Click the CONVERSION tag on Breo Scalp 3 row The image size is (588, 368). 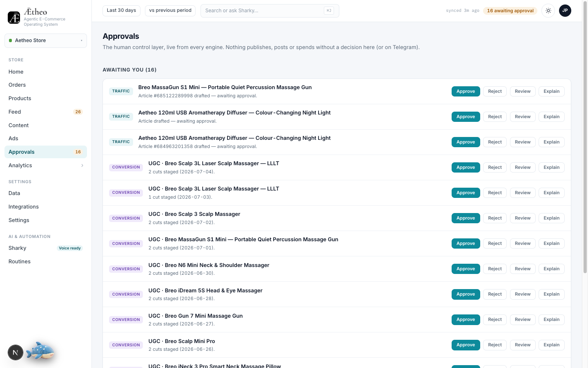(x=126, y=218)
